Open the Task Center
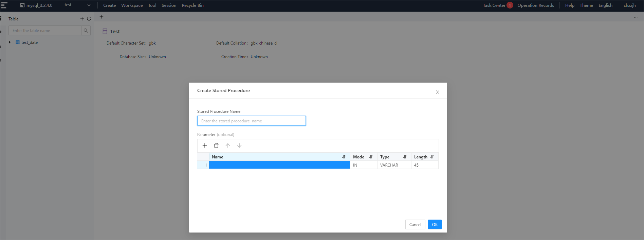Screen dimensions: 644x240 (x=494, y=5)
